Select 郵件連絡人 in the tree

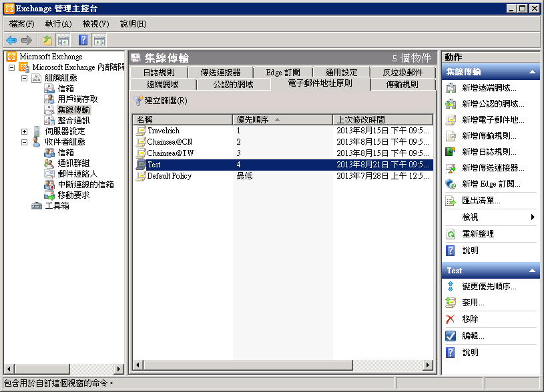[x=77, y=174]
